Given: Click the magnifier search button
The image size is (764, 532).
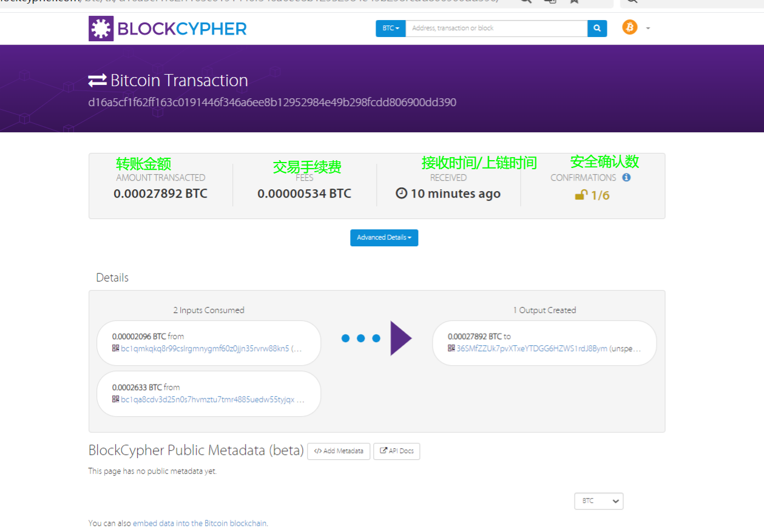Looking at the screenshot, I should (597, 29).
